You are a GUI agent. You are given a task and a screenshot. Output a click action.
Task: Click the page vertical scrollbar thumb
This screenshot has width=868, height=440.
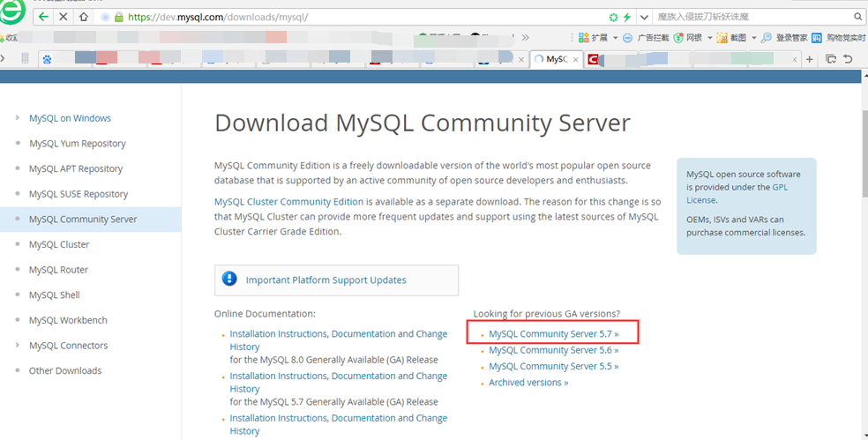click(x=864, y=153)
